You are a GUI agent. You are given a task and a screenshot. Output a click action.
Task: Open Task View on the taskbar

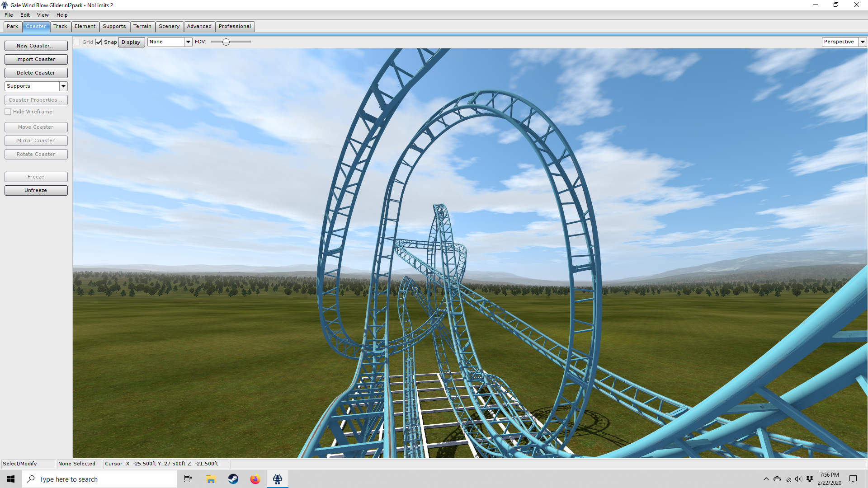click(x=188, y=479)
